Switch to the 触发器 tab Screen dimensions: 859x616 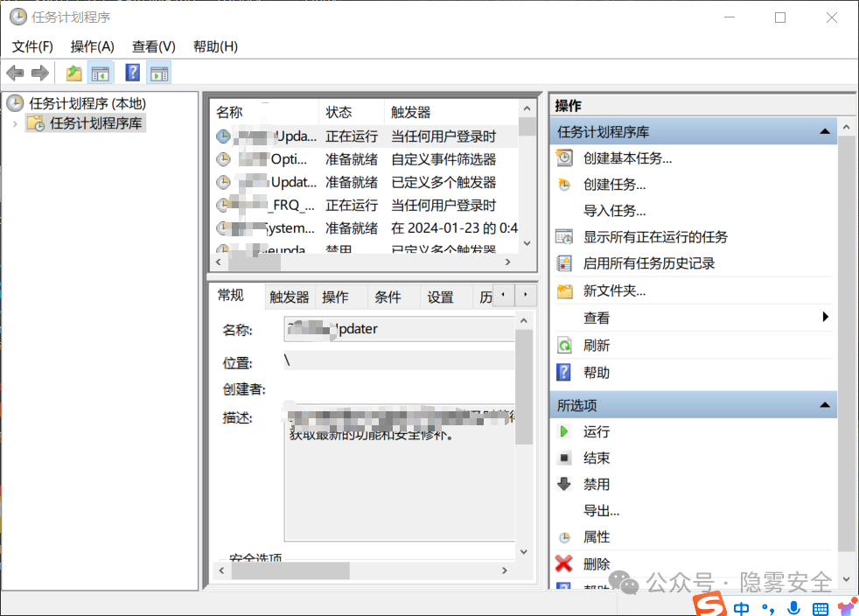pos(288,297)
